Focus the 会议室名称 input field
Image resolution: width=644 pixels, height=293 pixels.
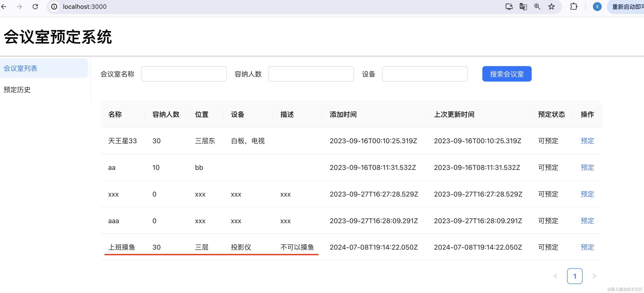click(184, 74)
